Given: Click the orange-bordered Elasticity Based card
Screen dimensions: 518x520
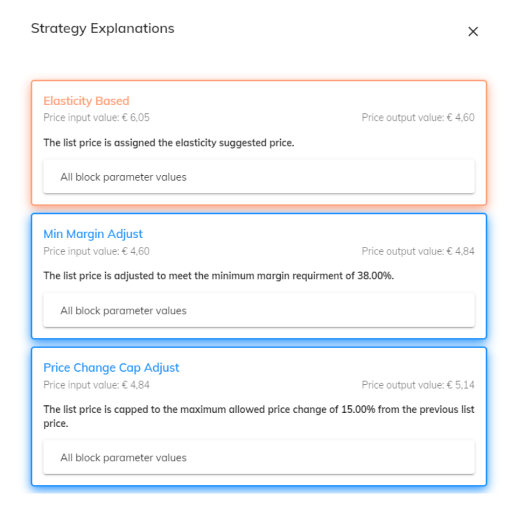Looking at the screenshot, I should (259, 143).
